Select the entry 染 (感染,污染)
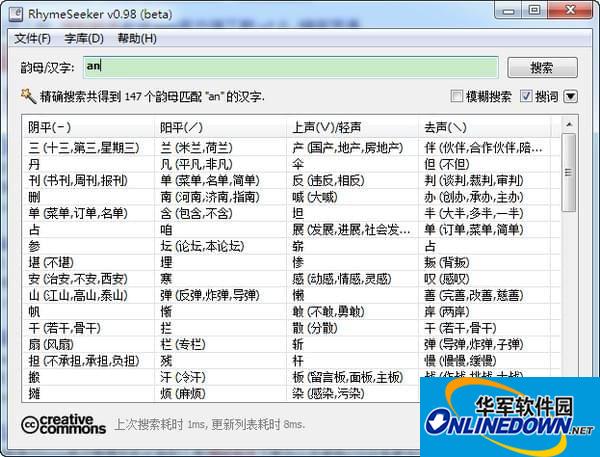600x457 pixels. (328, 393)
